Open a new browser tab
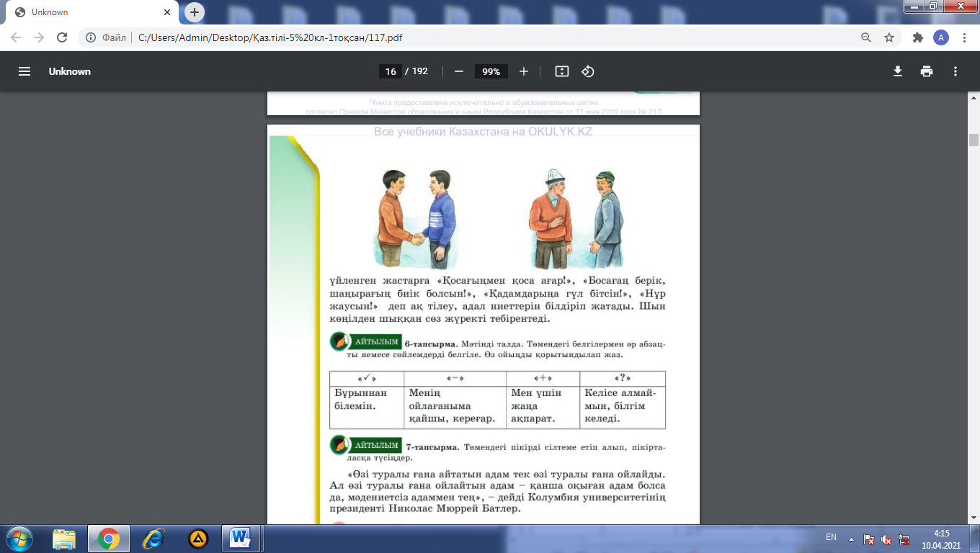 (x=195, y=12)
